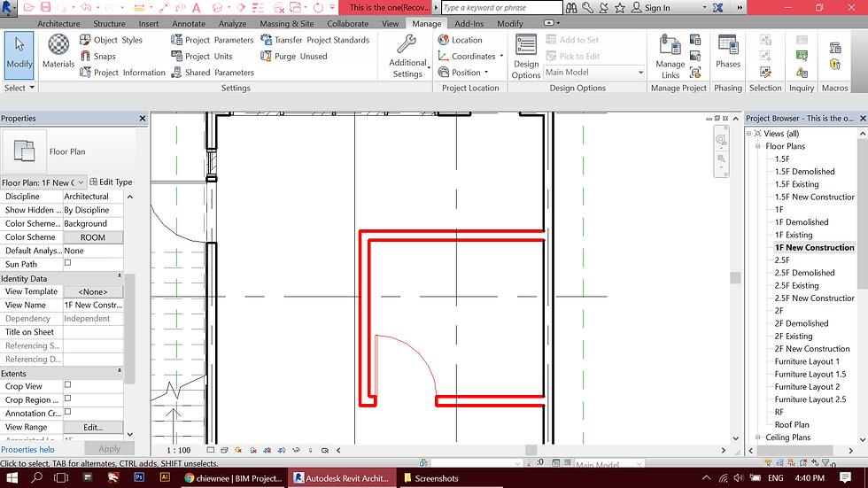This screenshot has height=488, width=868.
Task: Toggle the Sun Path checkbox
Action: [x=67, y=263]
